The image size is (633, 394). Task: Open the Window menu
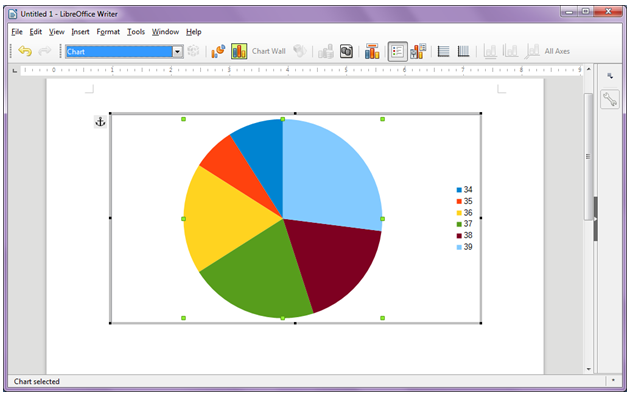166,31
